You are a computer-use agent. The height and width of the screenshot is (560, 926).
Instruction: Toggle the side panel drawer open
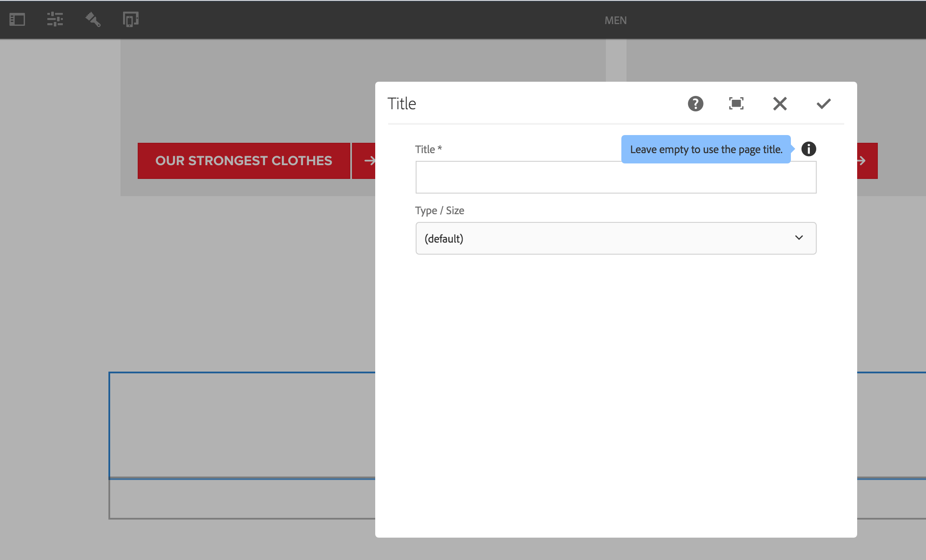point(17,19)
